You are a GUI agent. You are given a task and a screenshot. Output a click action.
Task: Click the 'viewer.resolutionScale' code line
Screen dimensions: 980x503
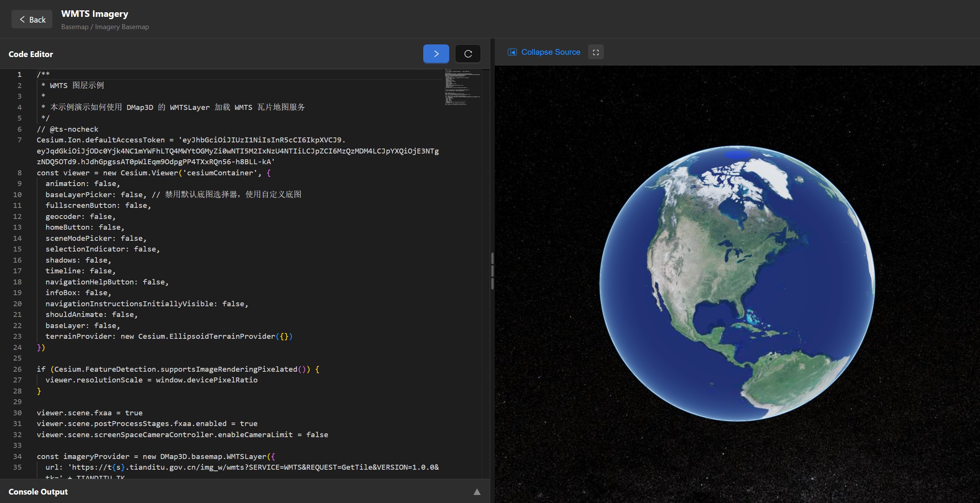click(x=152, y=380)
